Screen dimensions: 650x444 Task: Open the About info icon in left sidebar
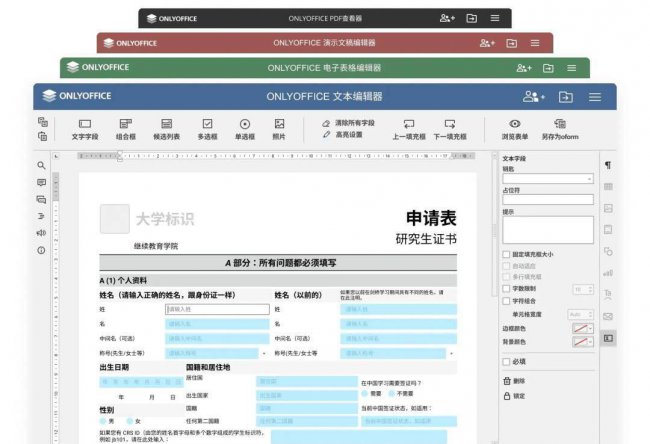point(41,250)
